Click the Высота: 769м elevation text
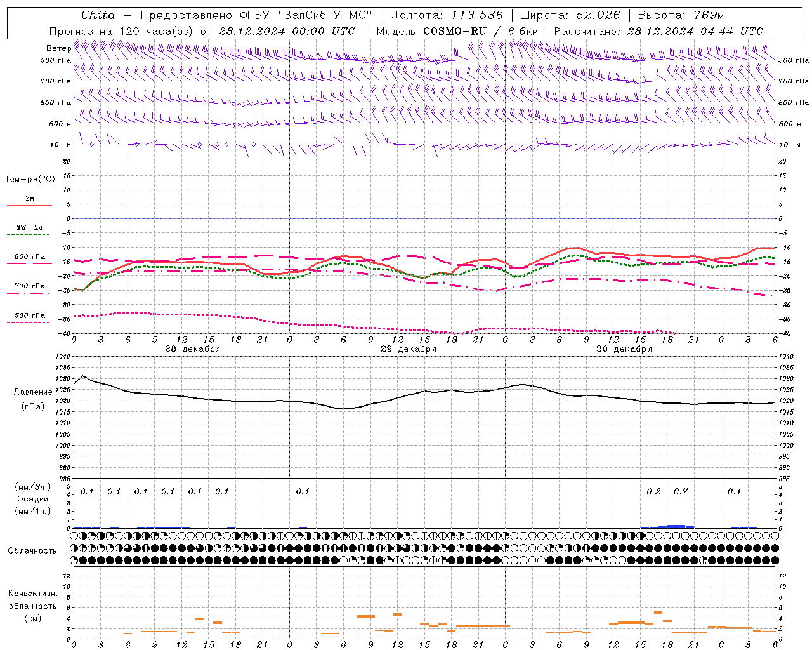 click(x=681, y=15)
